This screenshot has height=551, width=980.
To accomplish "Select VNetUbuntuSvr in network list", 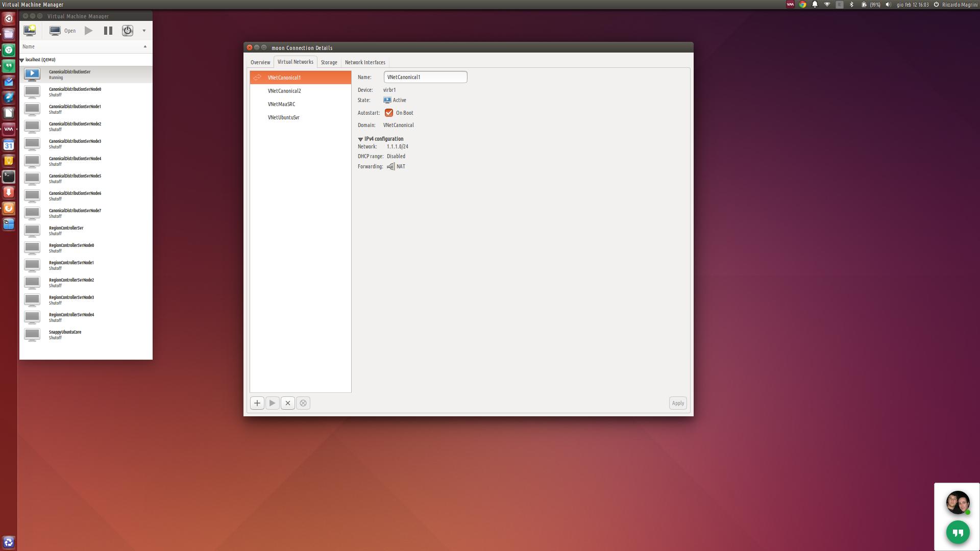I will (301, 117).
